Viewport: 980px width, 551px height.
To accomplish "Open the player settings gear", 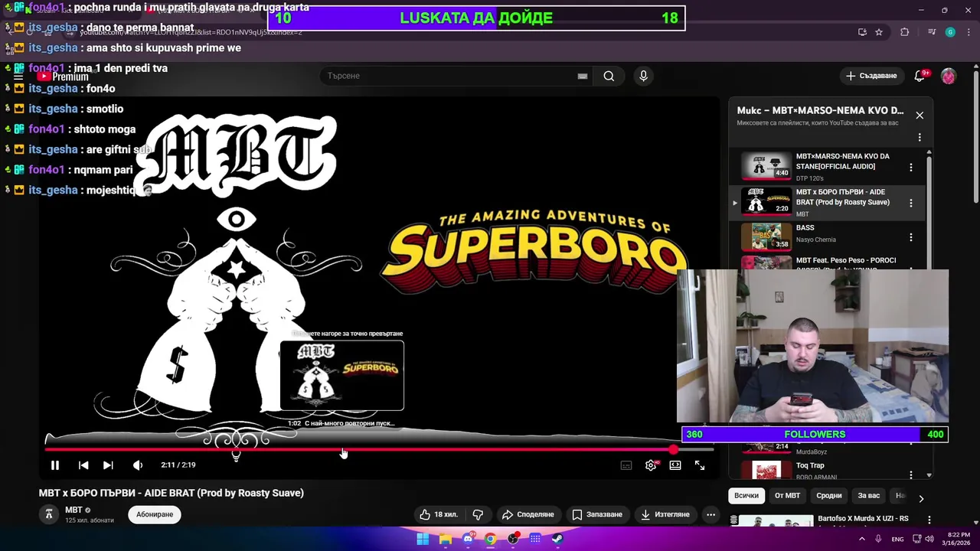I will tap(651, 465).
